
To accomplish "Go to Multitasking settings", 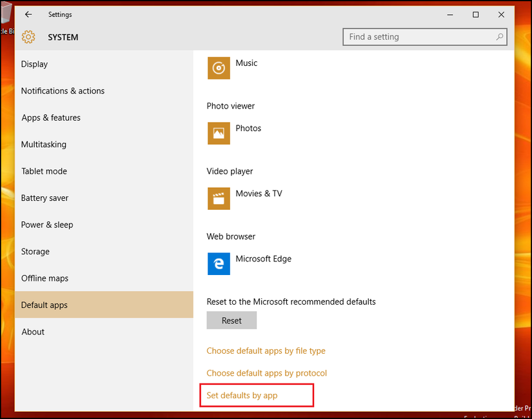I will tap(43, 145).
